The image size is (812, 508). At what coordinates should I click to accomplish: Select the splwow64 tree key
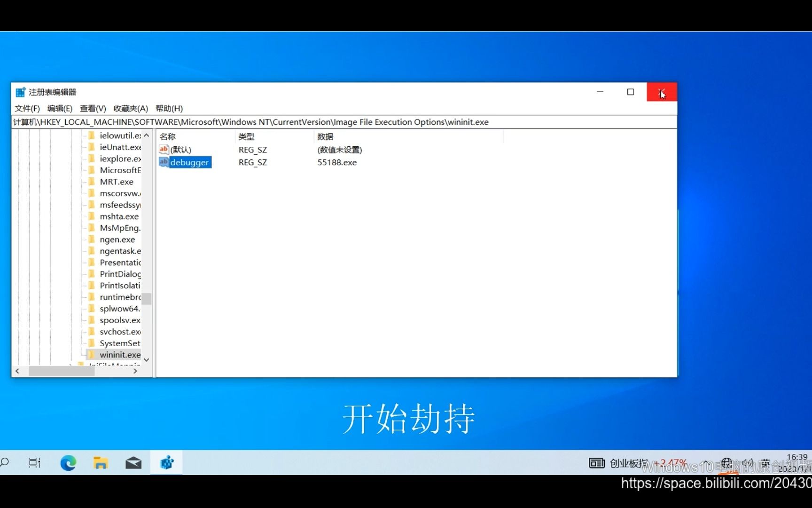coord(120,309)
